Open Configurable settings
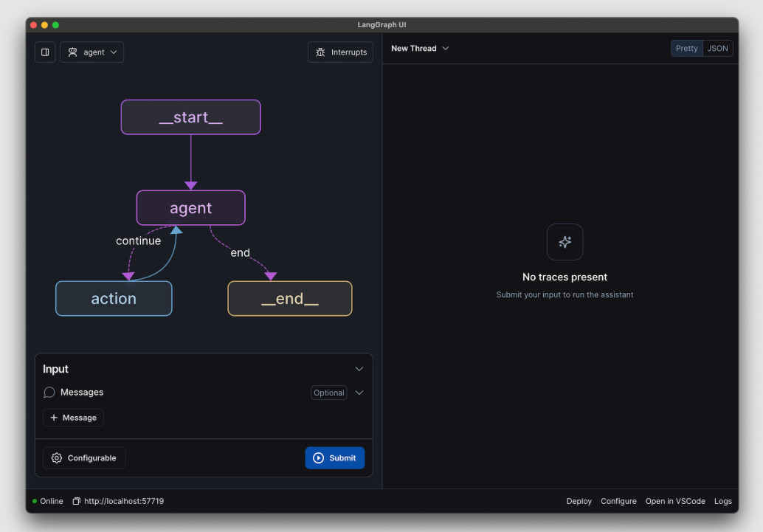The image size is (763, 532). coord(84,458)
